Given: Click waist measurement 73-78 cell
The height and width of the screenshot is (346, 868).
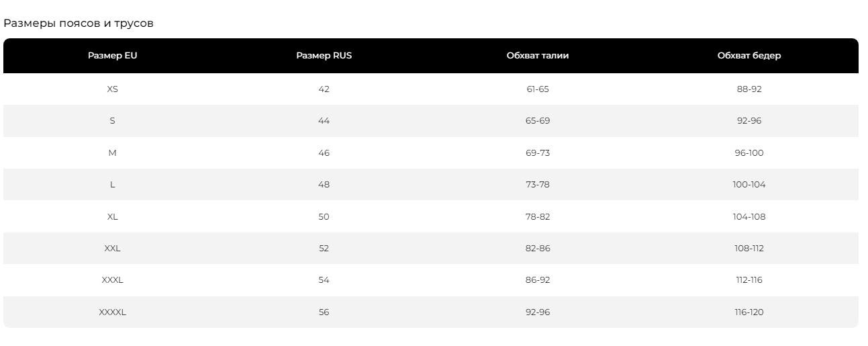Looking at the screenshot, I should (x=537, y=184).
